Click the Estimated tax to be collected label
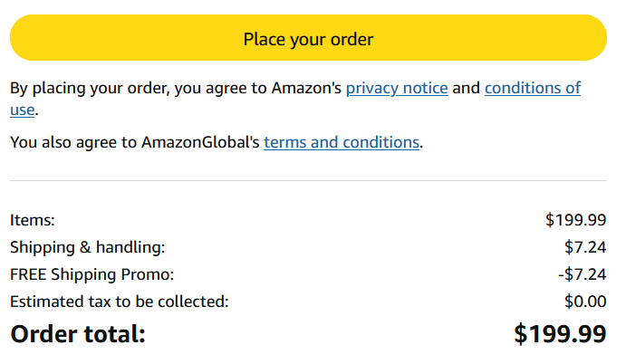The height and width of the screenshot is (364, 626). click(x=120, y=302)
